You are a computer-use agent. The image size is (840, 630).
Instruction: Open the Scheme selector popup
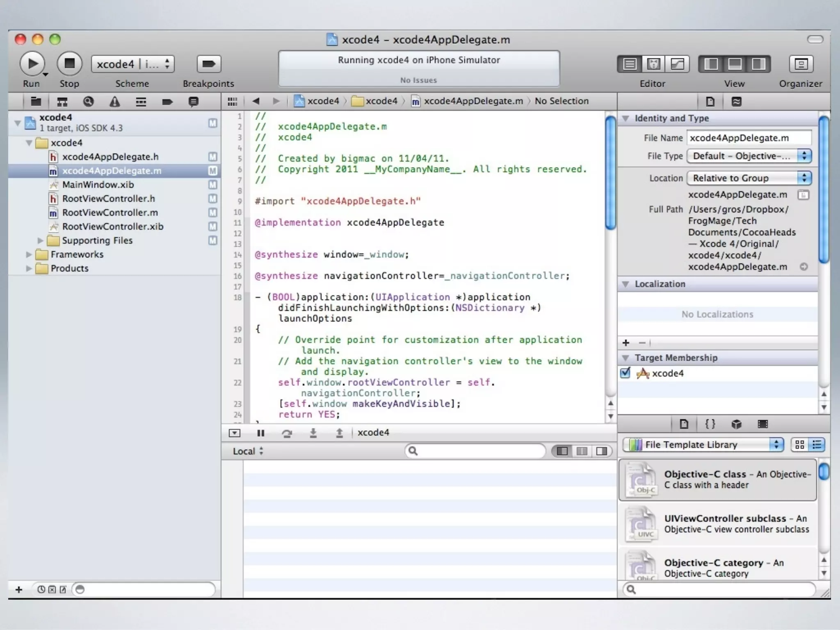click(x=132, y=64)
